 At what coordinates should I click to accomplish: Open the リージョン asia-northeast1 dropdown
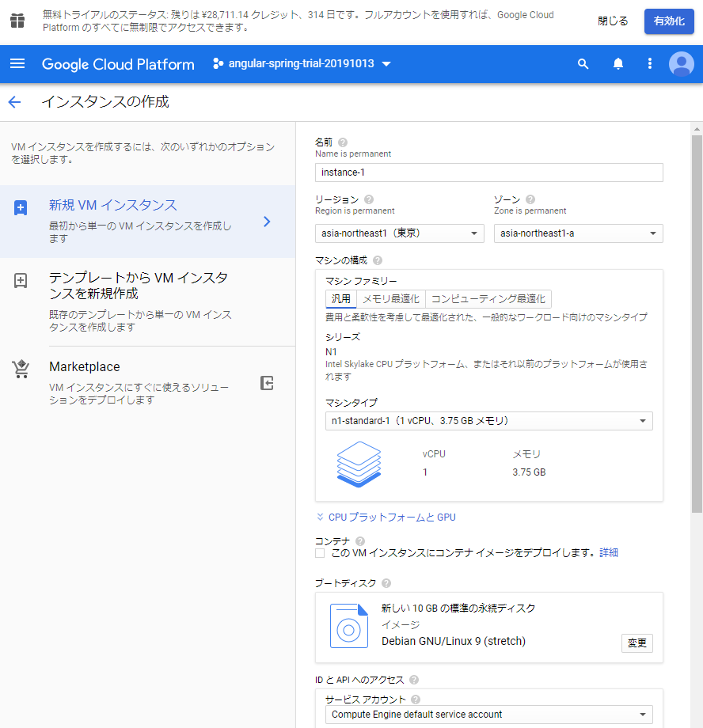(400, 233)
